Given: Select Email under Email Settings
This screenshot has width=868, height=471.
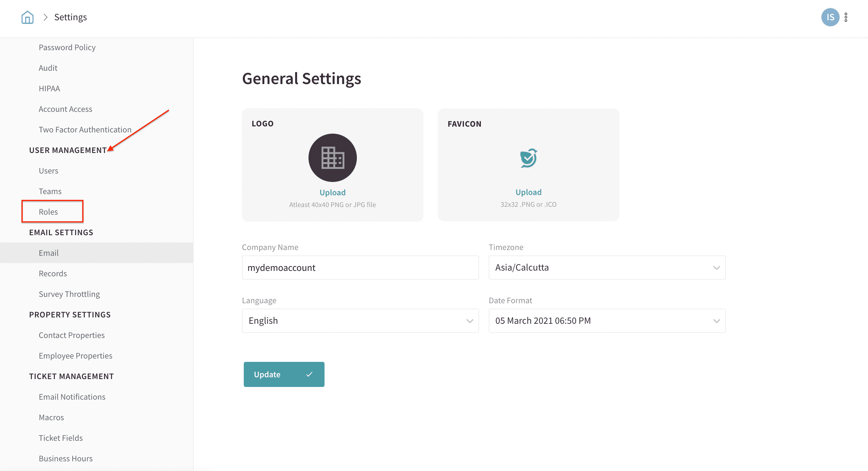Looking at the screenshot, I should (x=48, y=253).
